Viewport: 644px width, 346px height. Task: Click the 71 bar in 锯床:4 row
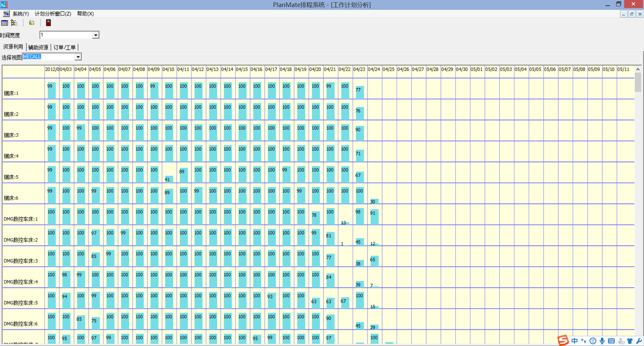pos(360,156)
